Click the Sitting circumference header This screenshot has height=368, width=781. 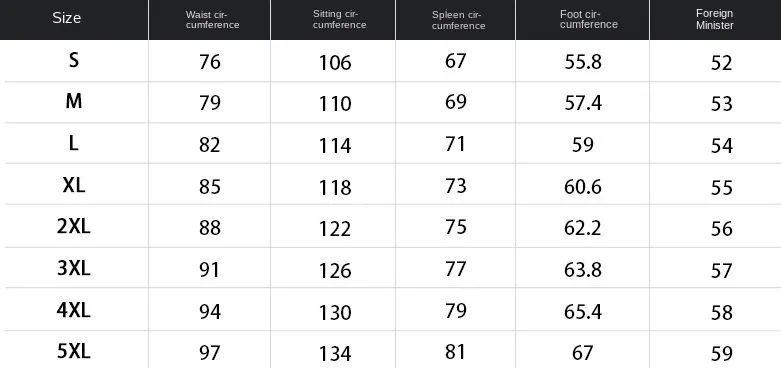[340, 19]
